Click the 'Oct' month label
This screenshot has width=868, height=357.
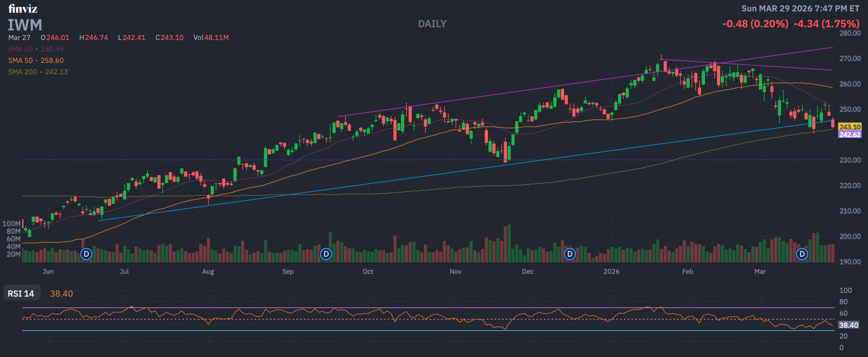point(368,271)
